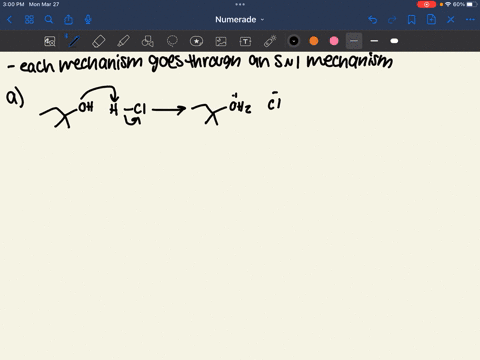Redo the last undone action
Viewport: 480px width, 360px height.
click(392, 20)
